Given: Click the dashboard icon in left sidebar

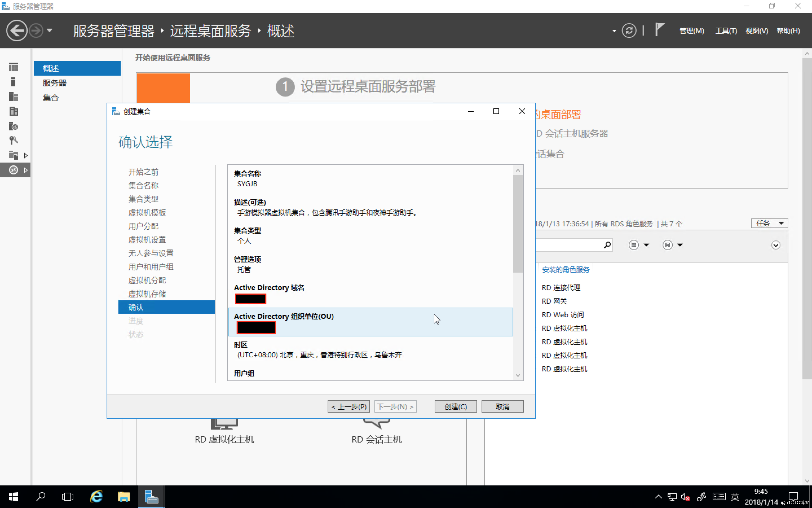Looking at the screenshot, I should [x=14, y=67].
